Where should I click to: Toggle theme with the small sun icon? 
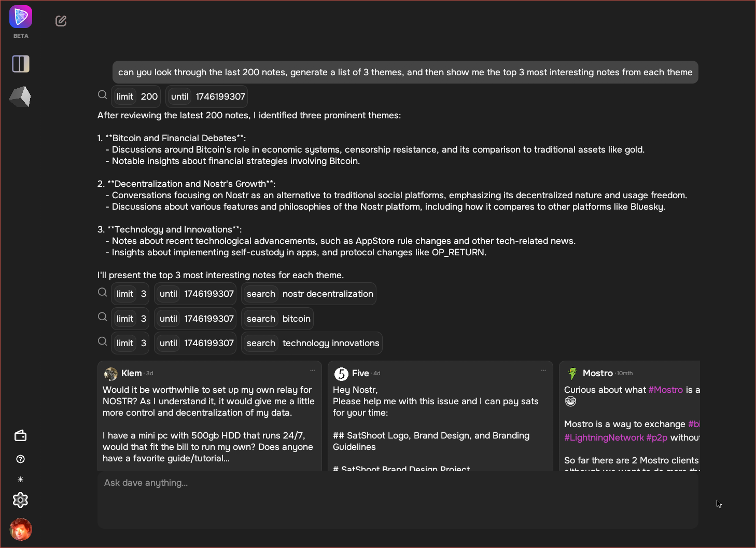coord(21,479)
